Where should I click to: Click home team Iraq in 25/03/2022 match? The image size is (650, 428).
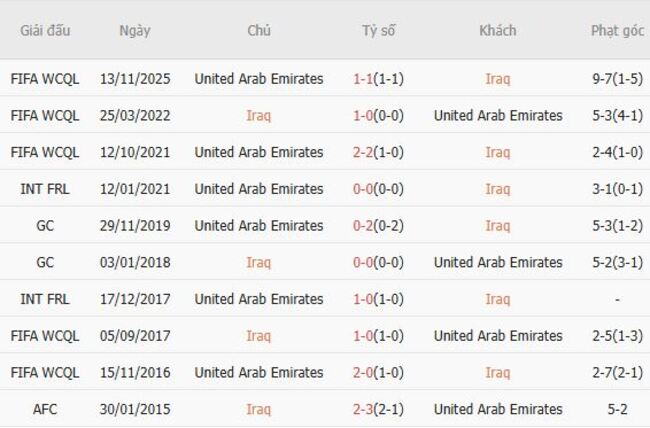click(258, 115)
